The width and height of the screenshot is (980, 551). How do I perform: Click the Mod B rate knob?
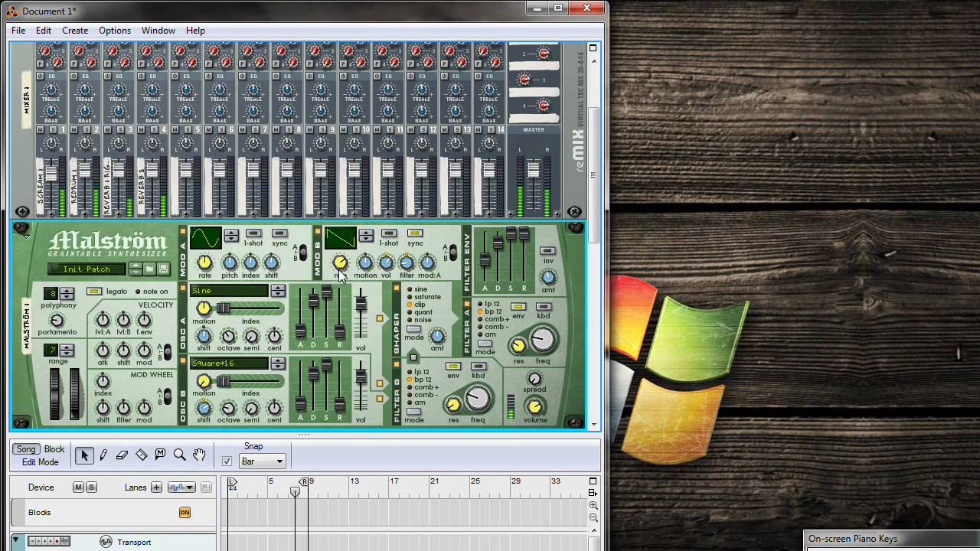(x=340, y=263)
